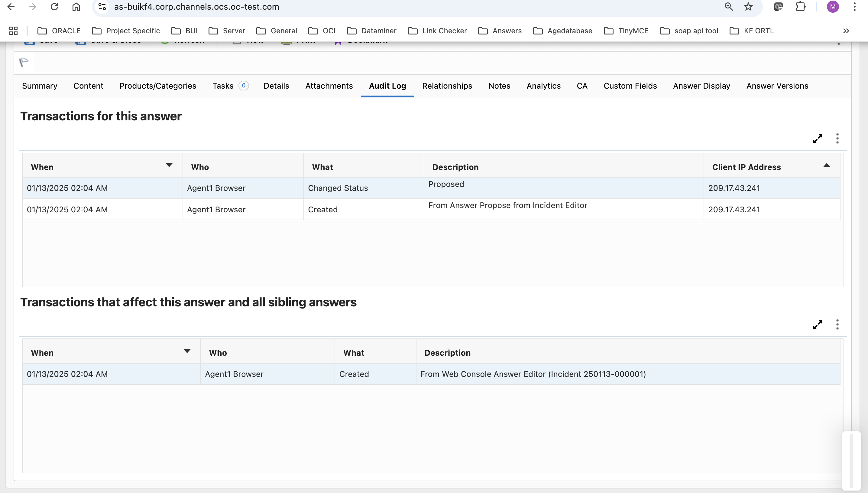
Task: Toggle When sort arrow in the sibling table
Action: point(187,351)
